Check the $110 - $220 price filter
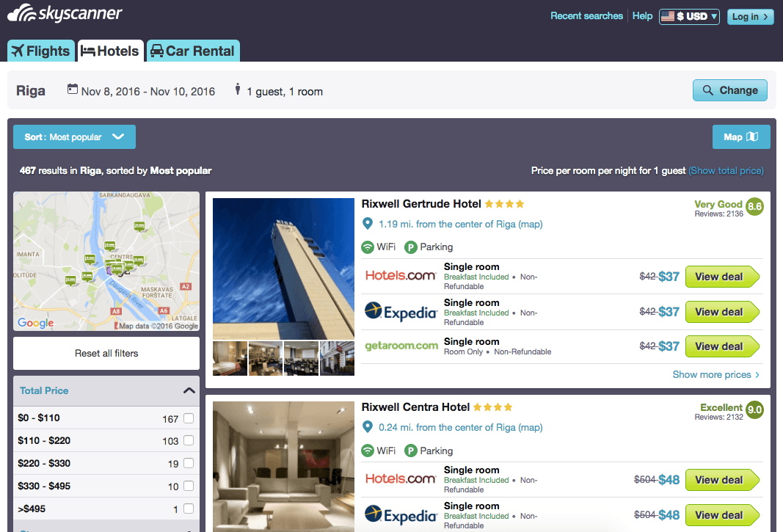Screen dimensions: 783x532 (x=189, y=440)
